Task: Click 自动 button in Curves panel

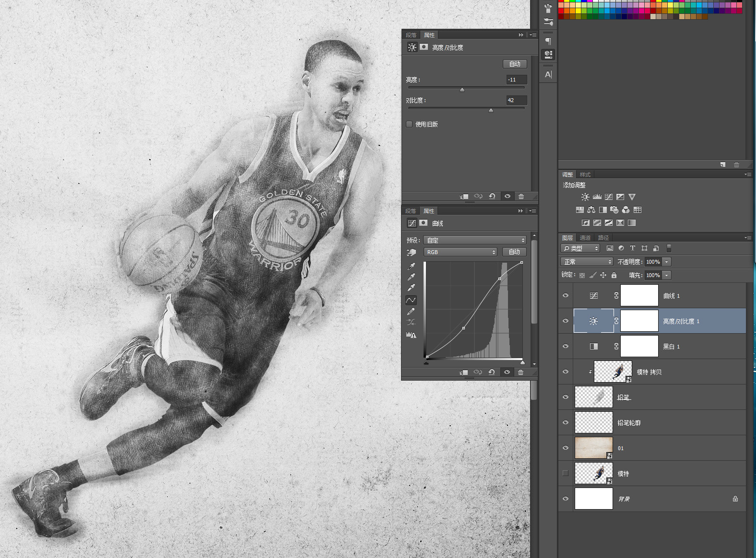Action: [514, 252]
